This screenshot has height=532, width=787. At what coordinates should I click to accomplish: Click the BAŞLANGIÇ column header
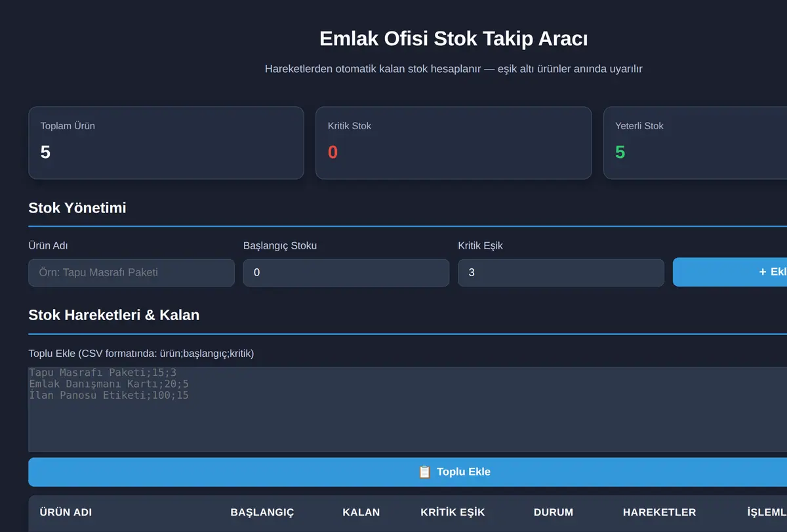tap(262, 512)
